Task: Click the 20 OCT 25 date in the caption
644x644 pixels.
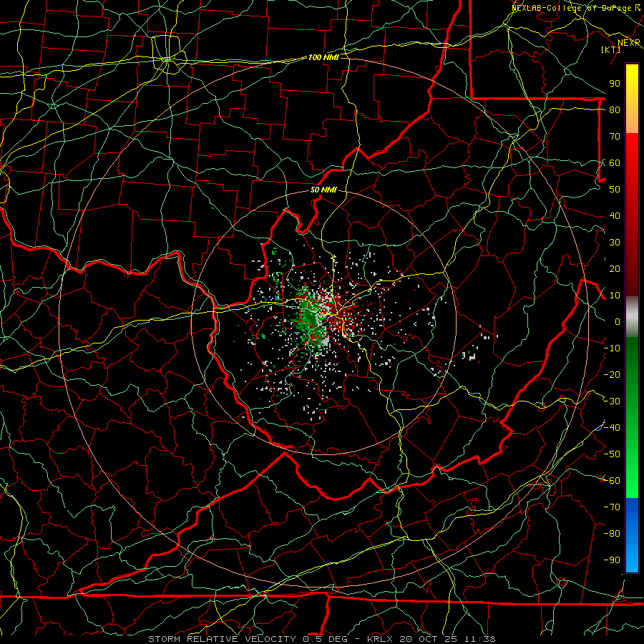Action: [429, 639]
